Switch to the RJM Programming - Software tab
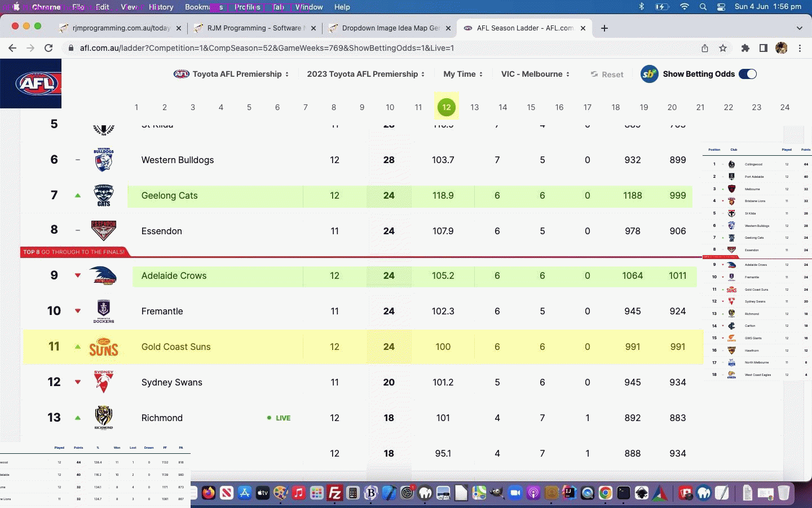This screenshot has height=508, width=812. click(x=255, y=28)
